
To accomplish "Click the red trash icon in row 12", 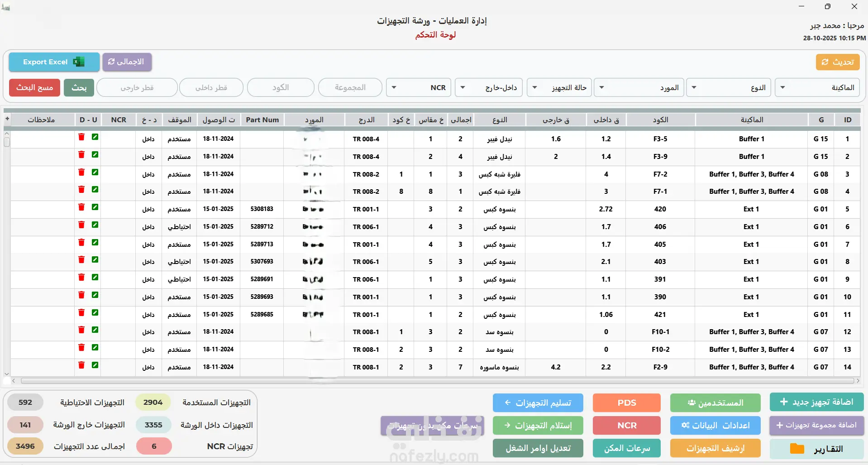I will pos(81,330).
